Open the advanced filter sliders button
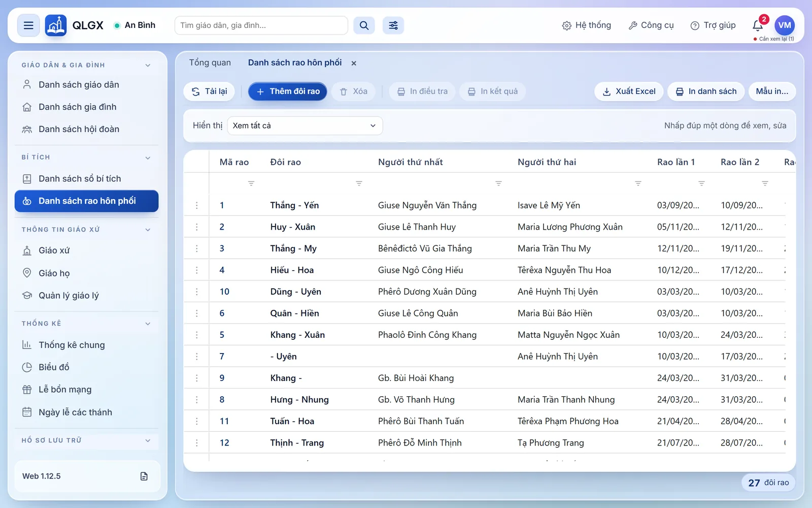This screenshot has height=508, width=812. pos(393,25)
